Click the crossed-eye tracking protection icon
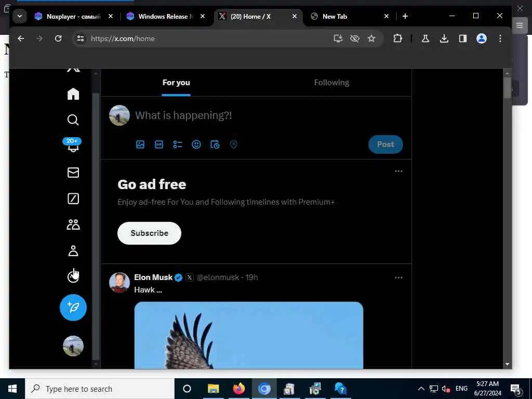 354,38
